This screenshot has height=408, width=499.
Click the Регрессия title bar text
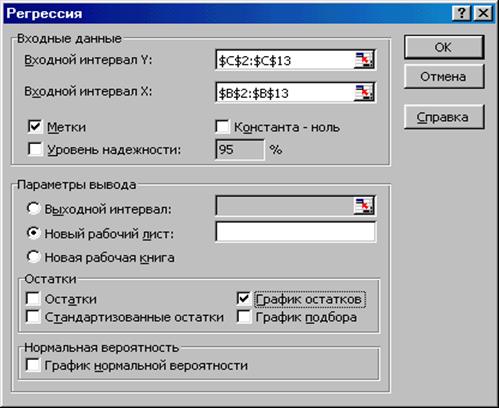click(44, 14)
